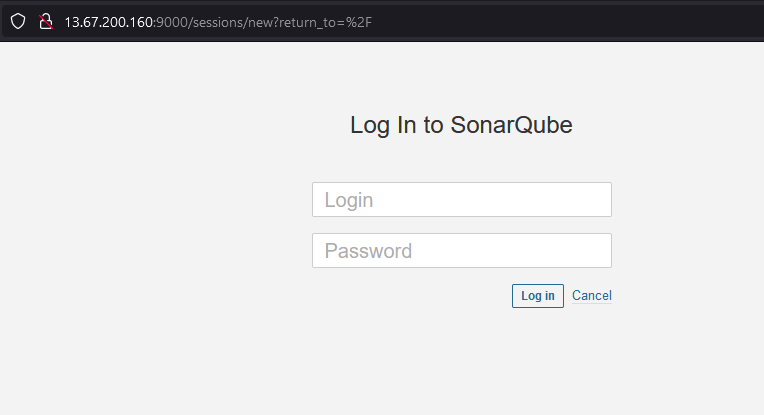Viewport: 764px width, 415px height.
Task: Click the tracking protection shield icon
Action: coord(18,21)
